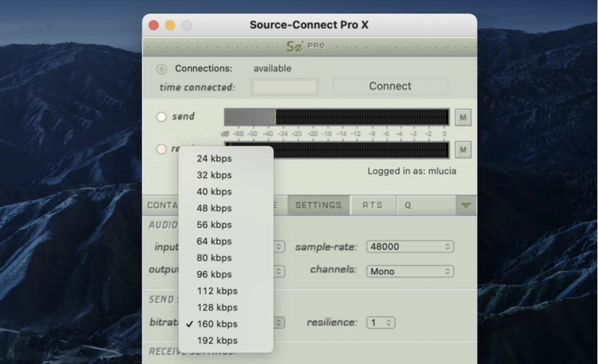Open the channels dropdown showing Mono

pos(410,271)
